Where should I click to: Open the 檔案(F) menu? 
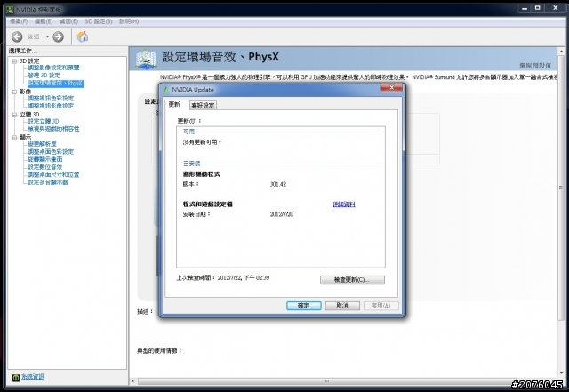point(19,21)
